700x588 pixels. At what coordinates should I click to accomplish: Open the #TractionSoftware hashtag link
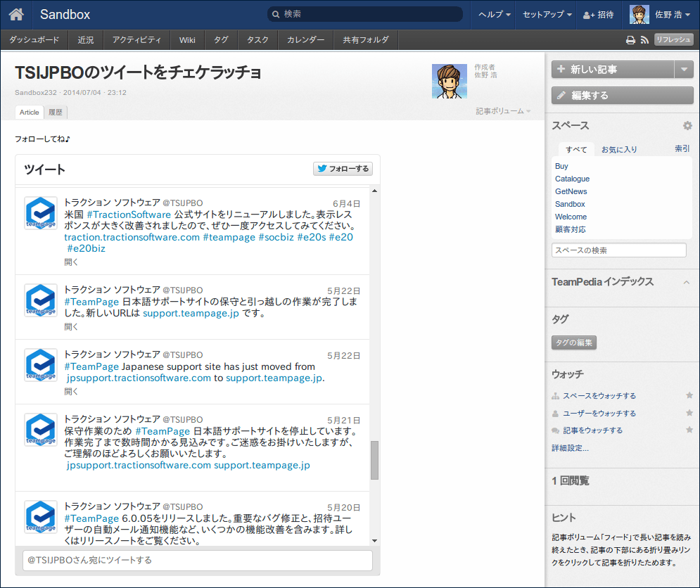point(129,215)
